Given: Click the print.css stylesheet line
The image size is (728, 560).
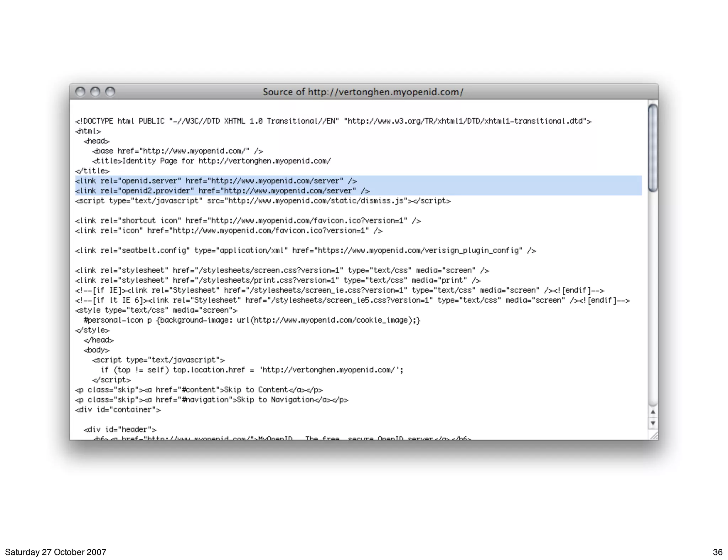Looking at the screenshot, I should tap(278, 280).
